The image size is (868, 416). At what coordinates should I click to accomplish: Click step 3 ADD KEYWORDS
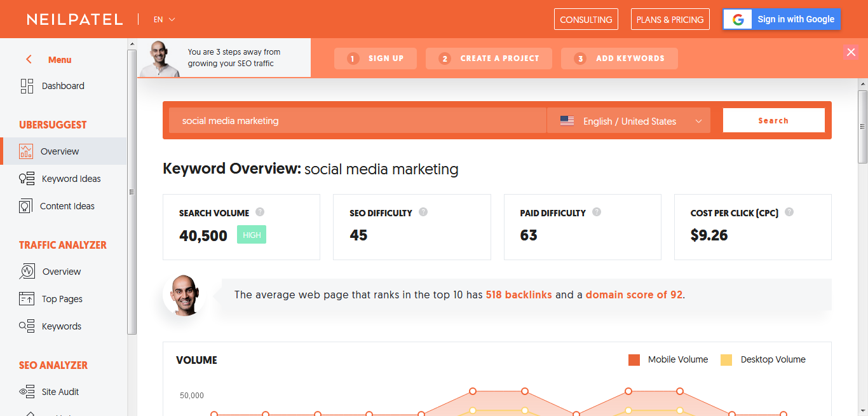[620, 59]
